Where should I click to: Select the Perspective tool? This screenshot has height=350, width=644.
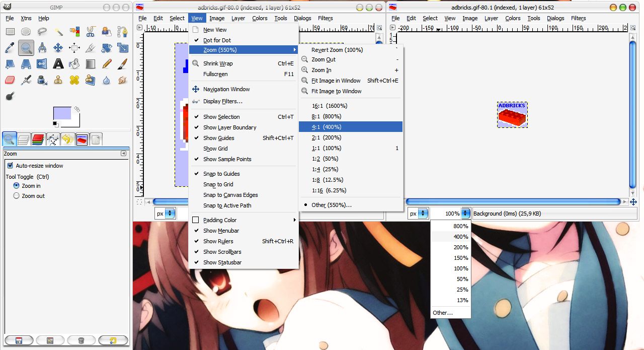pyautogui.click(x=26, y=64)
